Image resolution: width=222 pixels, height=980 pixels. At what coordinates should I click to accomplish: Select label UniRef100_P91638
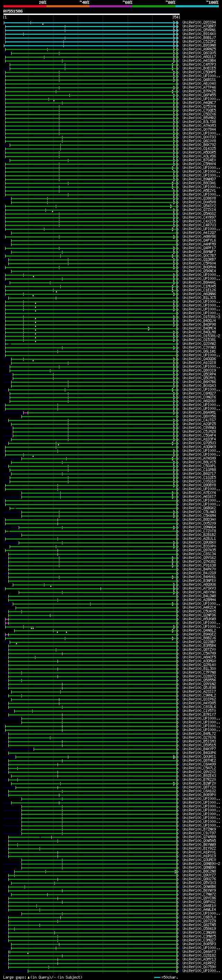click(x=199, y=565)
